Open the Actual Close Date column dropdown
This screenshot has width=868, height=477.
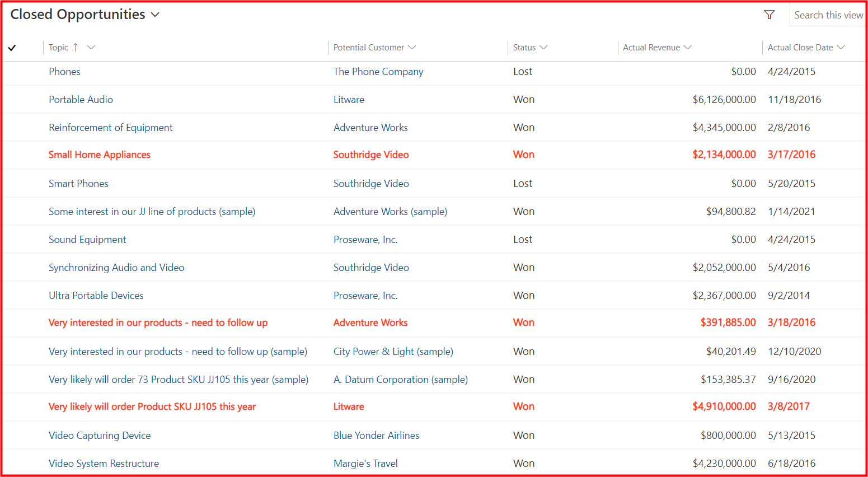pyautogui.click(x=841, y=48)
